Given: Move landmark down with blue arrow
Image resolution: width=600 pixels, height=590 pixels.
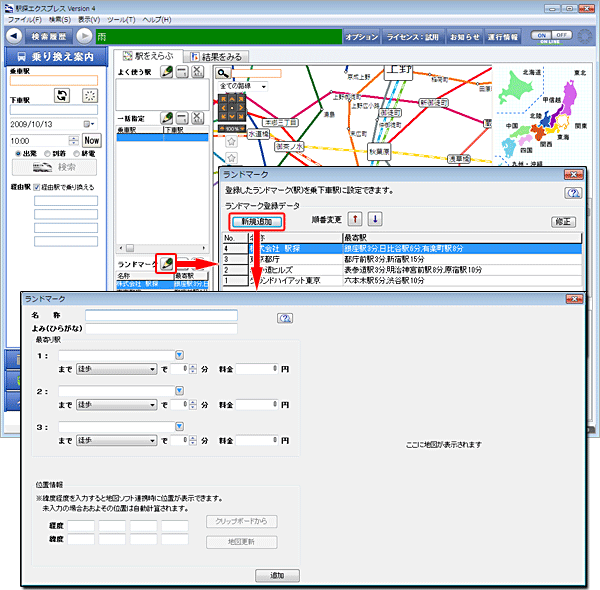Looking at the screenshot, I should [x=375, y=220].
